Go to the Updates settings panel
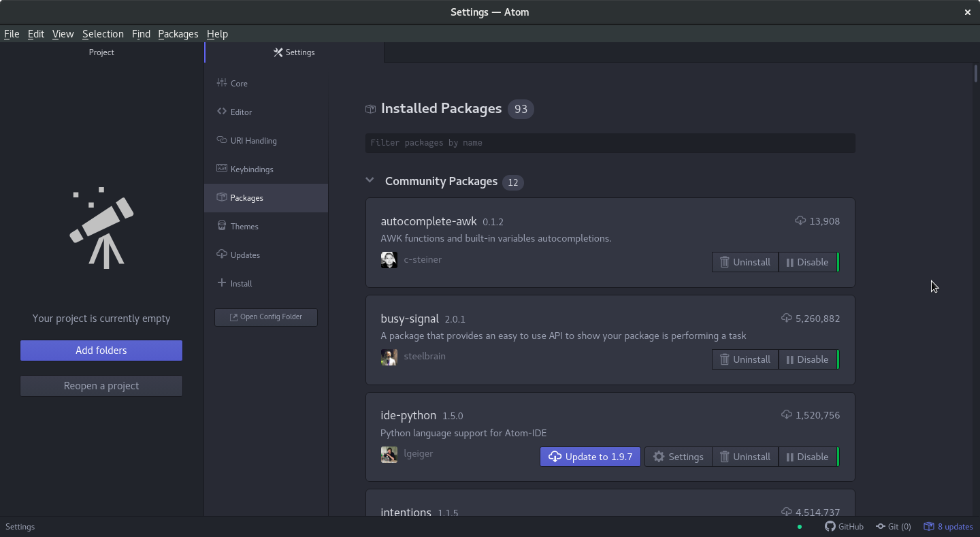Screen dimensions: 980x537 [x=245, y=255]
